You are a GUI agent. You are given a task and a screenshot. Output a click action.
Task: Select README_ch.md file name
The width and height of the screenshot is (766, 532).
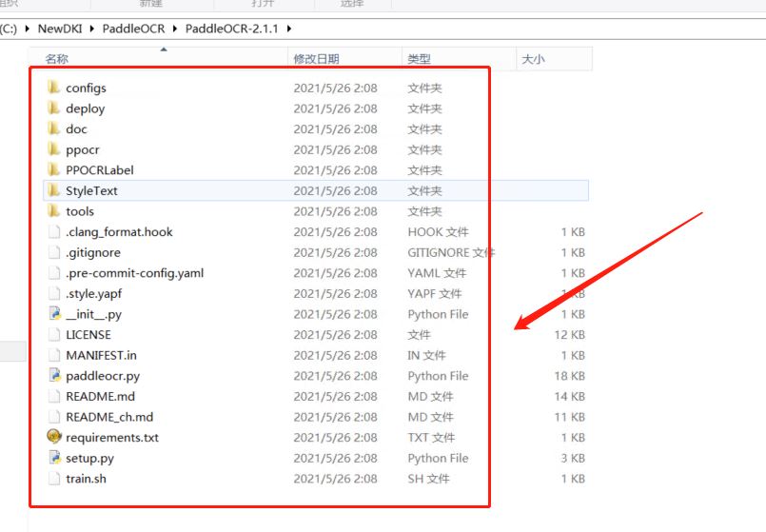(109, 417)
